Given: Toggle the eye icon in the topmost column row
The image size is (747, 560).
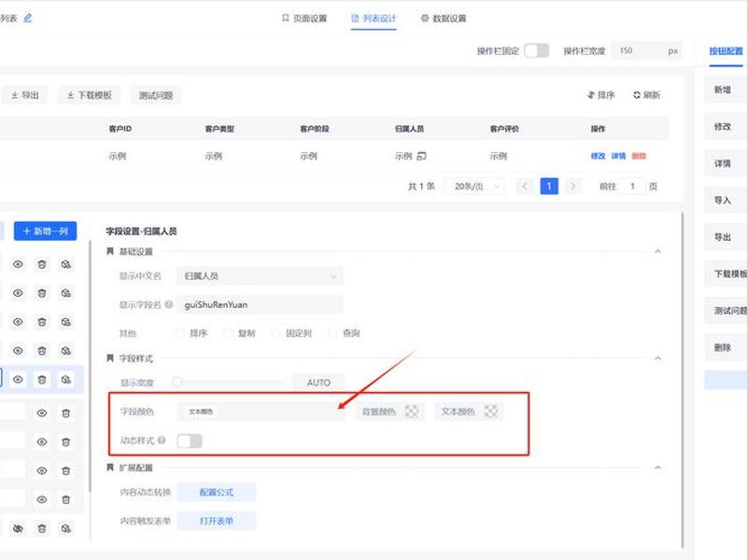Looking at the screenshot, I should pyautogui.click(x=18, y=264).
